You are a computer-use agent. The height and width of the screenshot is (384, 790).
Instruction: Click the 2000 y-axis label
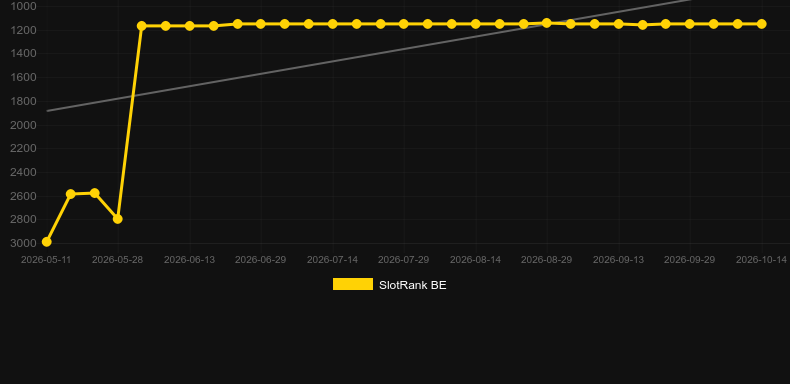point(23,125)
